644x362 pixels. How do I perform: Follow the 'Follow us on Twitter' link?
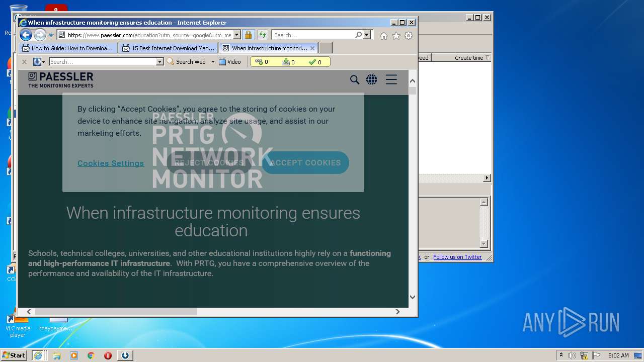(457, 257)
